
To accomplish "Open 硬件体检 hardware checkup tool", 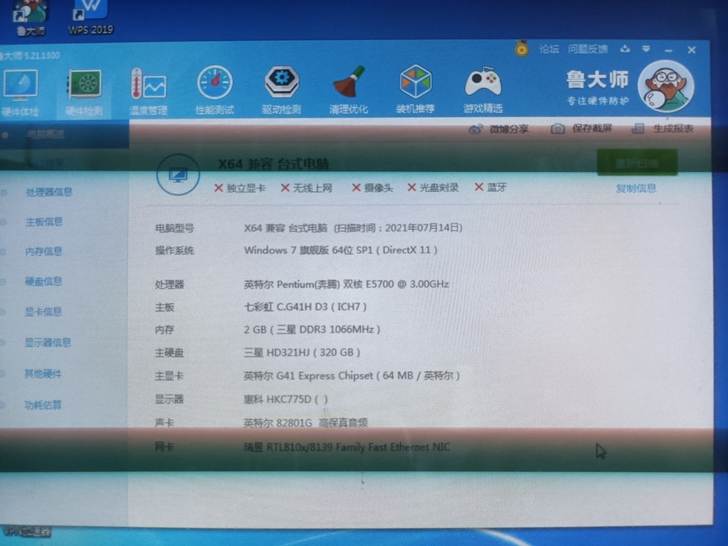I will tap(20, 92).
